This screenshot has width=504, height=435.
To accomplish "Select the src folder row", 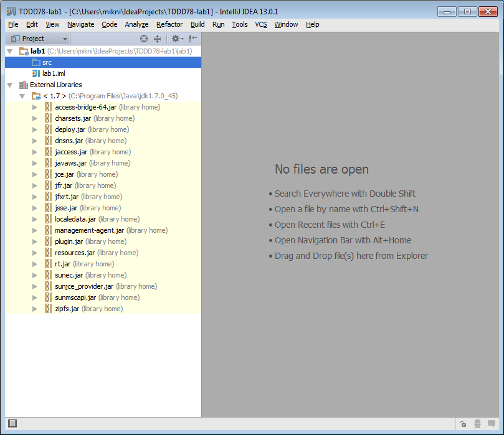I will click(103, 62).
